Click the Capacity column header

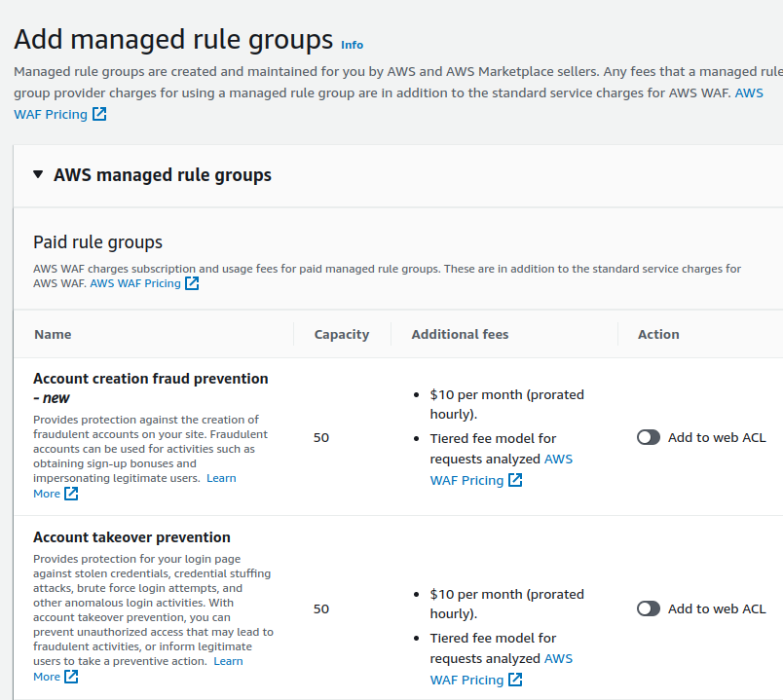341,334
